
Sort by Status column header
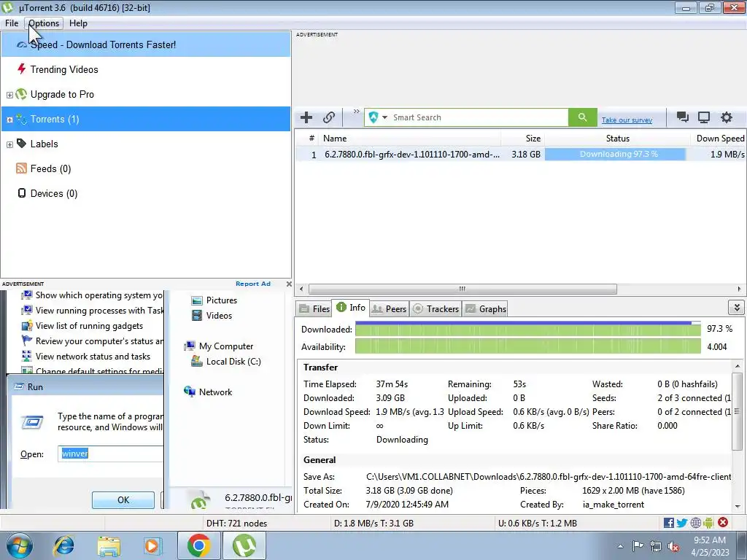[617, 139]
